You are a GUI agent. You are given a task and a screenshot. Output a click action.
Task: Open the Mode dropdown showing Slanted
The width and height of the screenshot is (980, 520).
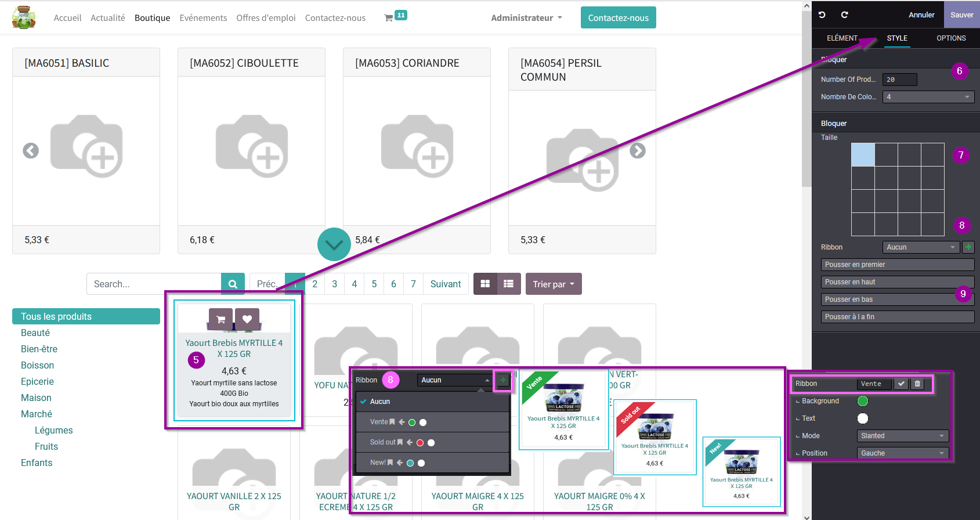pos(903,436)
